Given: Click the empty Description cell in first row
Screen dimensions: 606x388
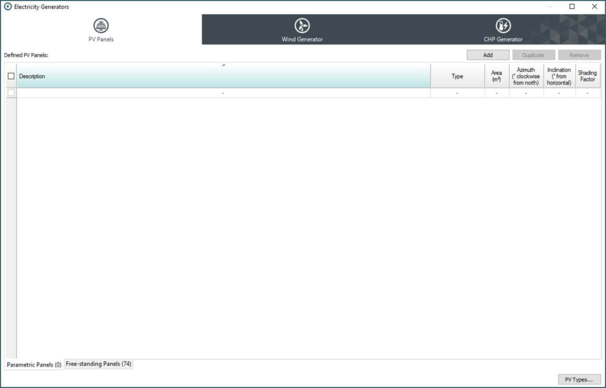Looking at the screenshot, I should 224,93.
